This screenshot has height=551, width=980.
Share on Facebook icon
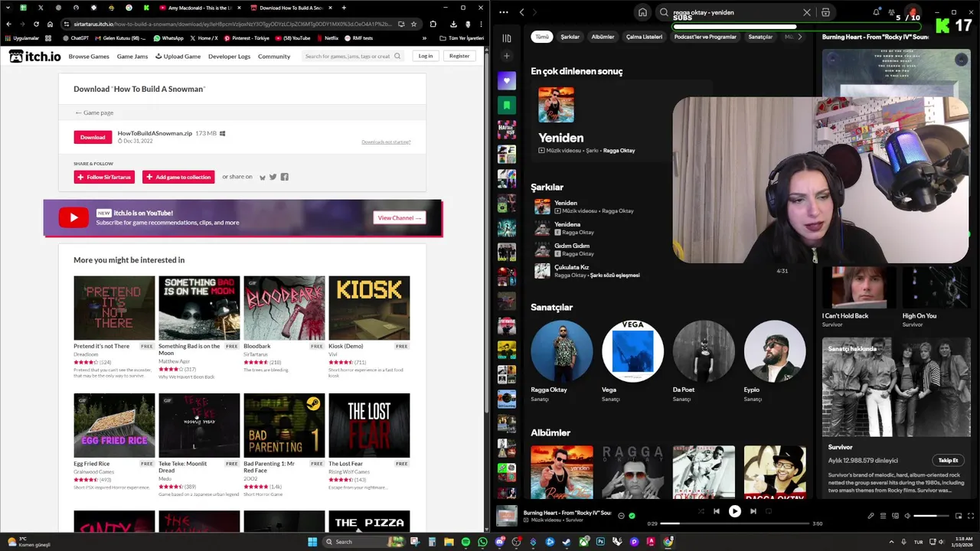pos(284,177)
